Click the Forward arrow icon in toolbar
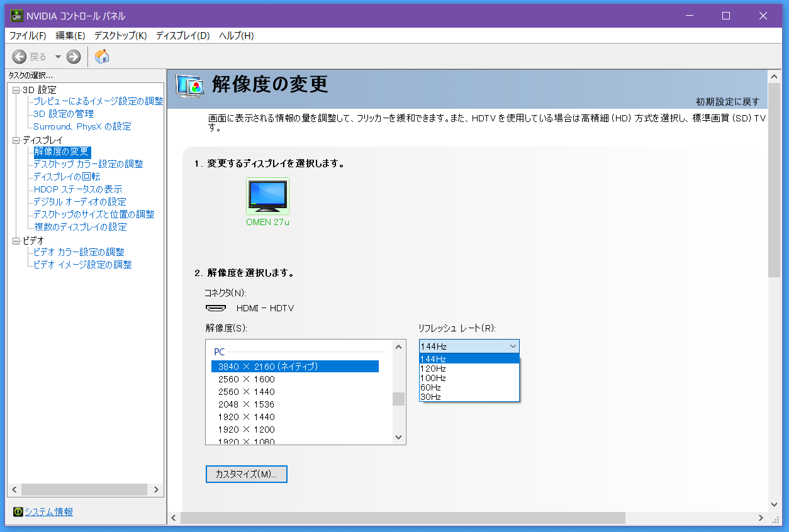Screen dimensions: 789x532 pos(74,57)
